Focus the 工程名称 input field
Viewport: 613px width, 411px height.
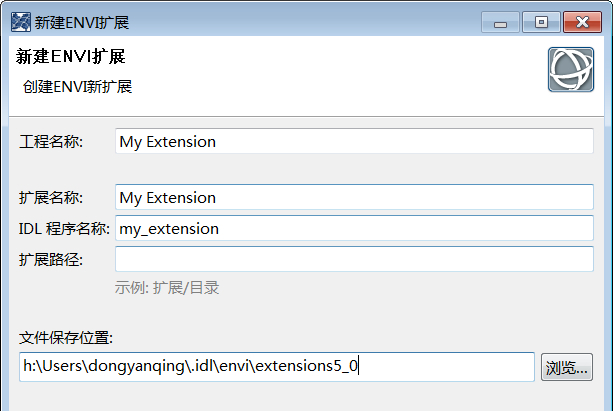pos(354,142)
